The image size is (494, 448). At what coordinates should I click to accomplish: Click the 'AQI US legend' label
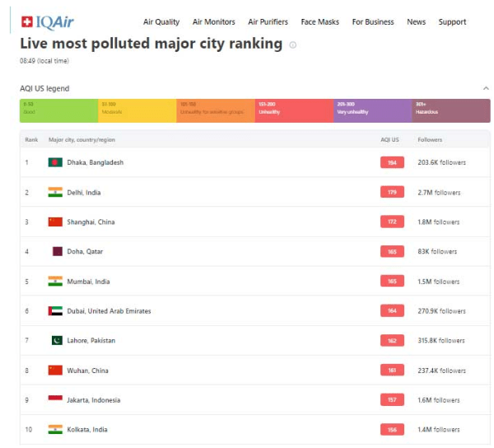click(44, 88)
